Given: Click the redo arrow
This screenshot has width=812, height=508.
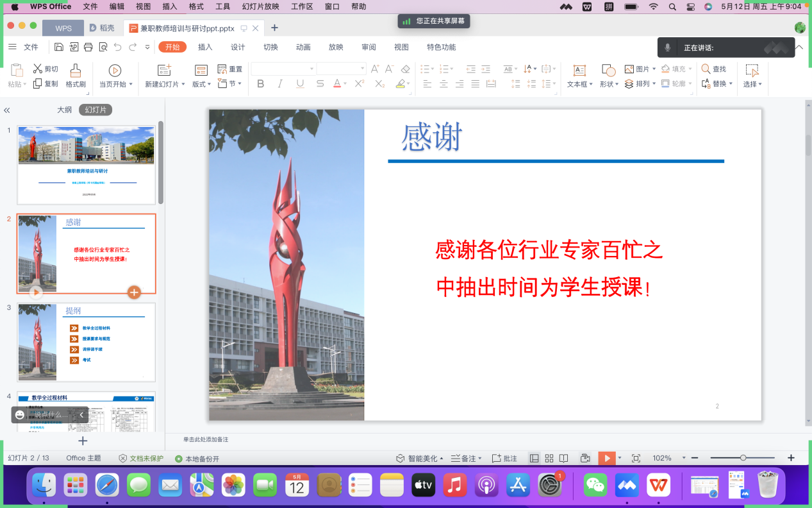Looking at the screenshot, I should tap(133, 47).
